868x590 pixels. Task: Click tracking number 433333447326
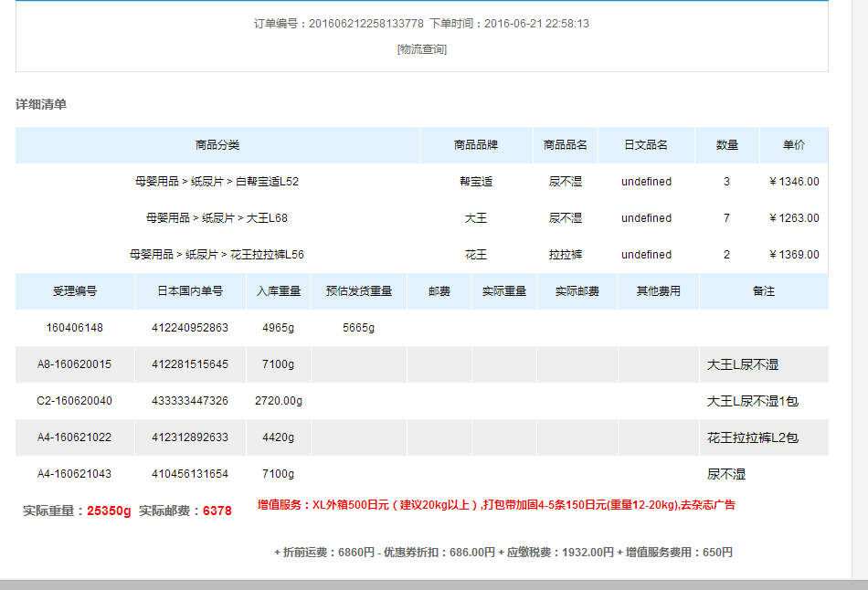(190, 401)
